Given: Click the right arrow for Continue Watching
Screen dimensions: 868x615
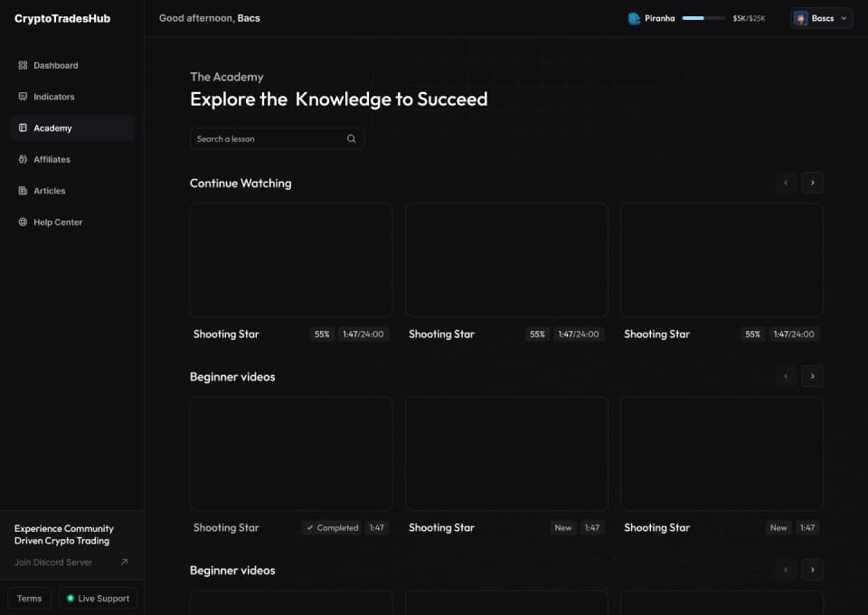Looking at the screenshot, I should 812,183.
